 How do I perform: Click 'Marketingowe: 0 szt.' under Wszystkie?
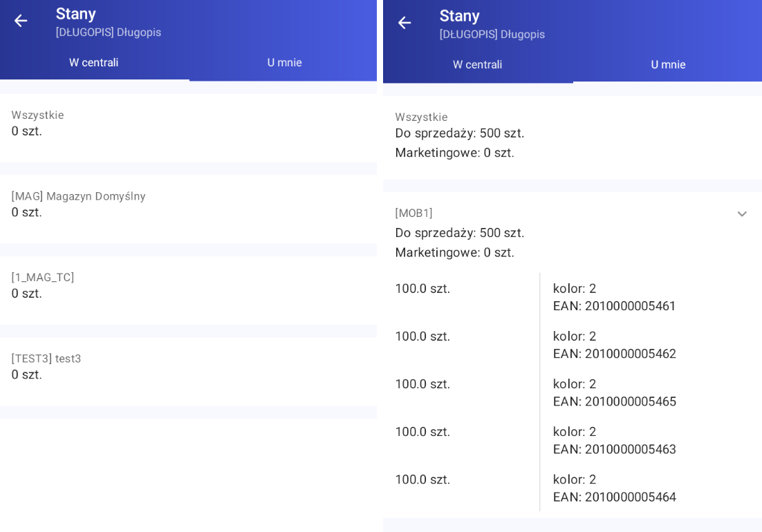click(454, 153)
